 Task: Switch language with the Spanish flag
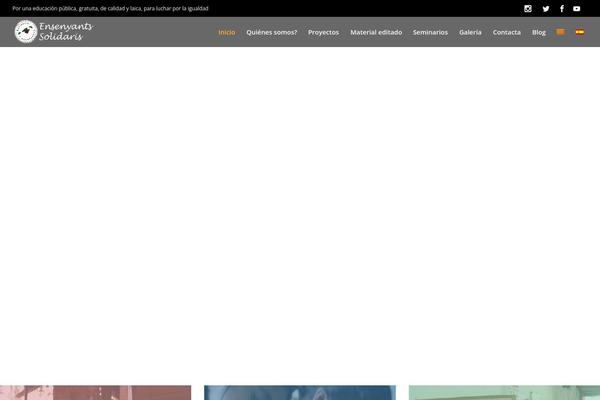(580, 32)
